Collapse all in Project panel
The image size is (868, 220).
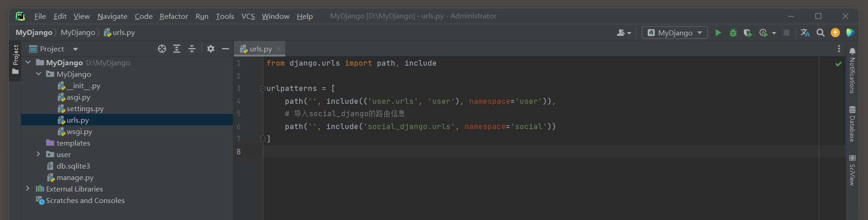(x=192, y=49)
